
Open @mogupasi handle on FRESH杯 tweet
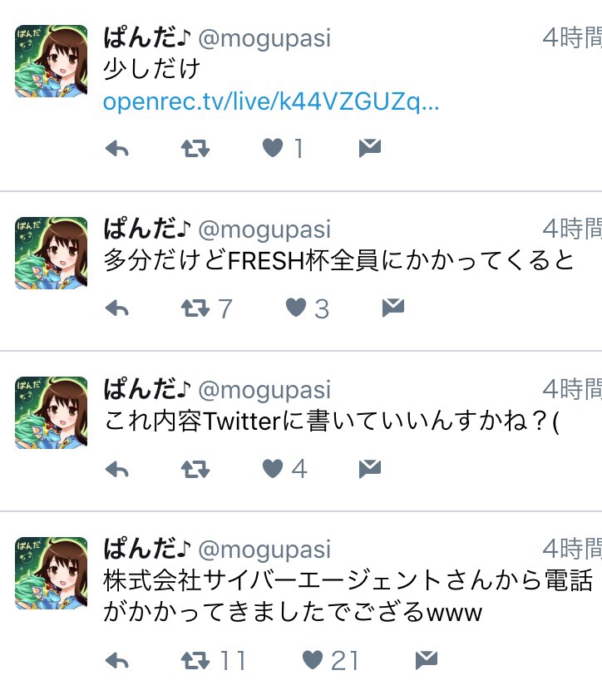pos(264,230)
